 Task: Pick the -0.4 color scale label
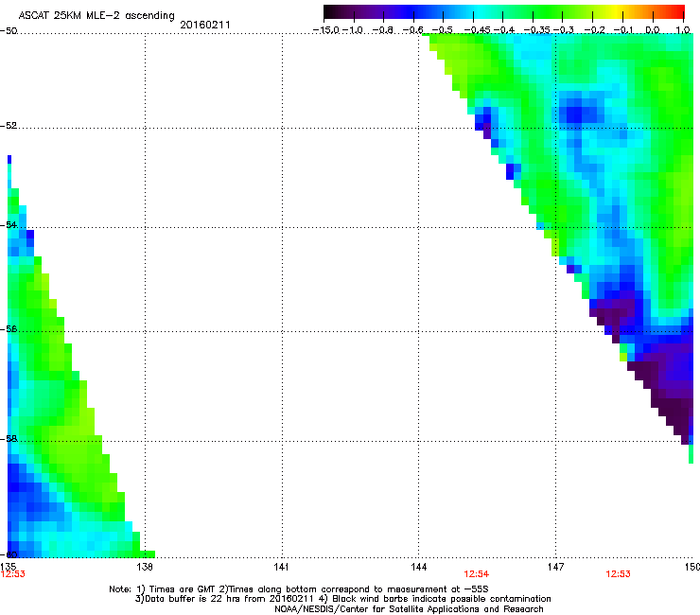click(x=504, y=30)
